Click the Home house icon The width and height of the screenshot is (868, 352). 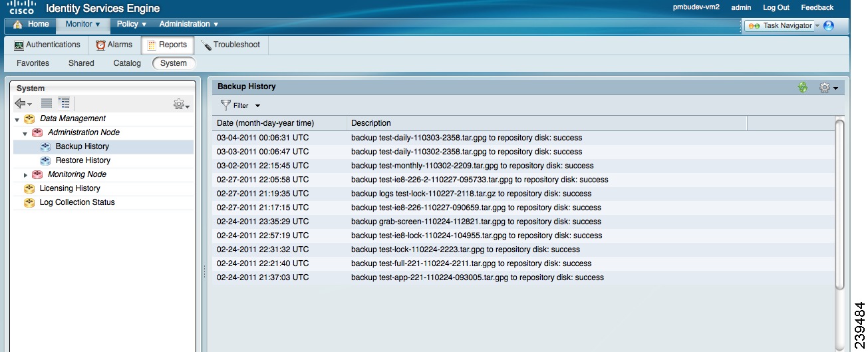coord(19,25)
